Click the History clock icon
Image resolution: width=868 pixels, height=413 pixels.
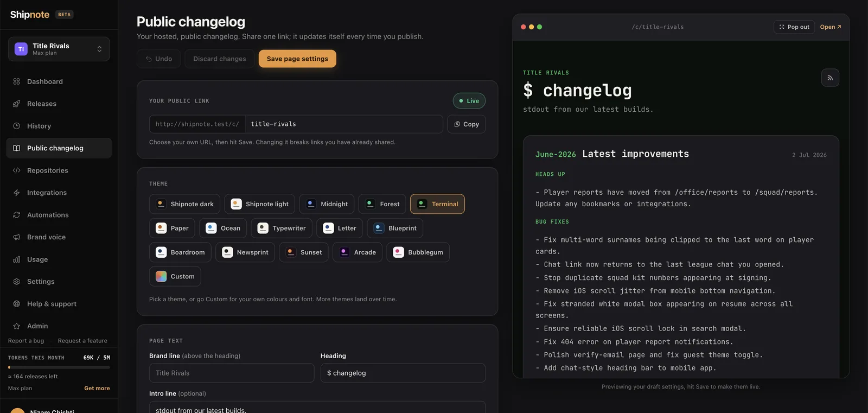16,126
